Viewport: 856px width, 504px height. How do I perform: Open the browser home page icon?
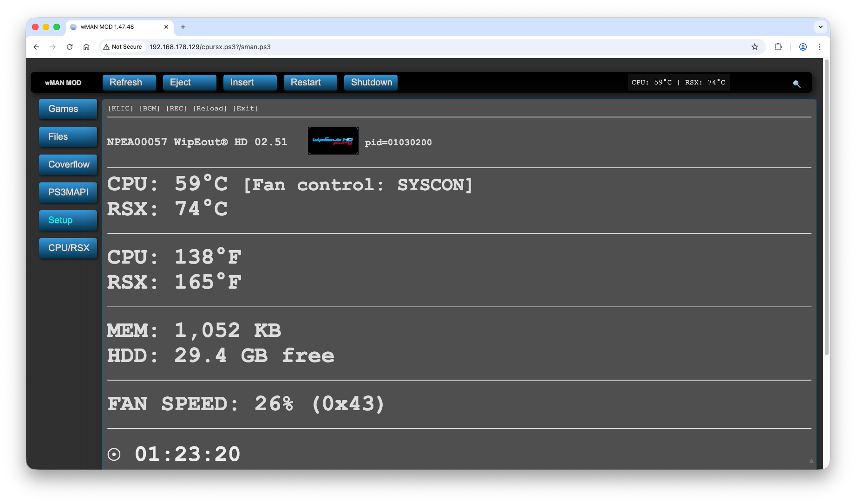pos(86,46)
